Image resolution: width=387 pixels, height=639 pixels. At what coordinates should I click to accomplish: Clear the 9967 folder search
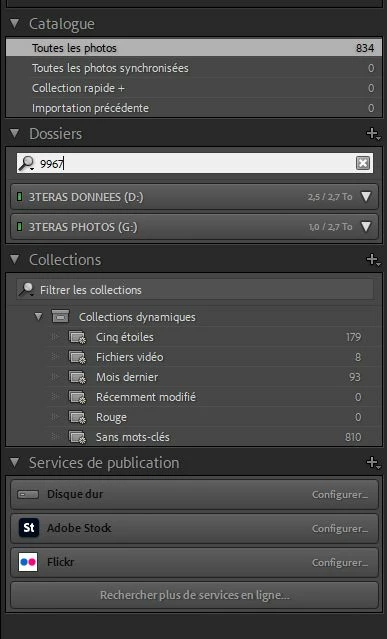click(363, 163)
